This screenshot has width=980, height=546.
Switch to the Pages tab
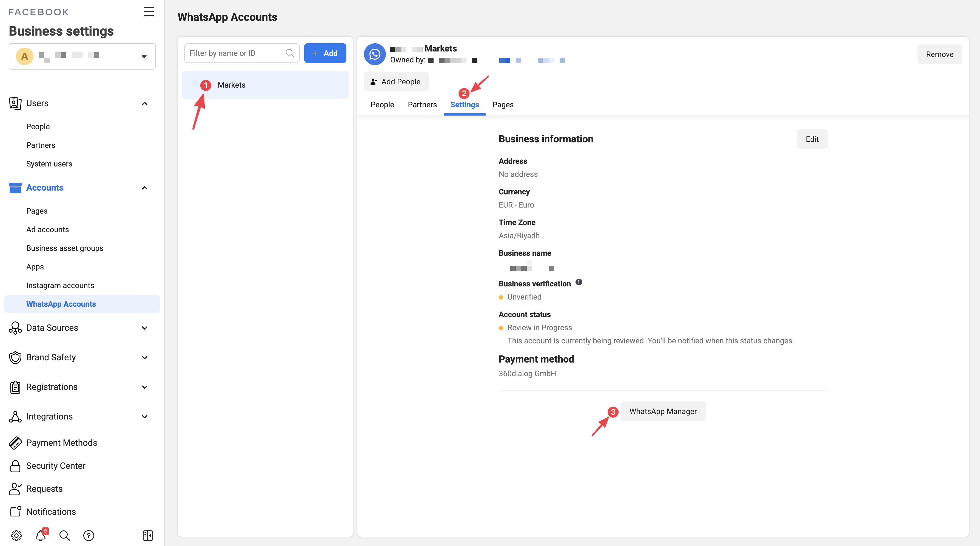click(503, 105)
